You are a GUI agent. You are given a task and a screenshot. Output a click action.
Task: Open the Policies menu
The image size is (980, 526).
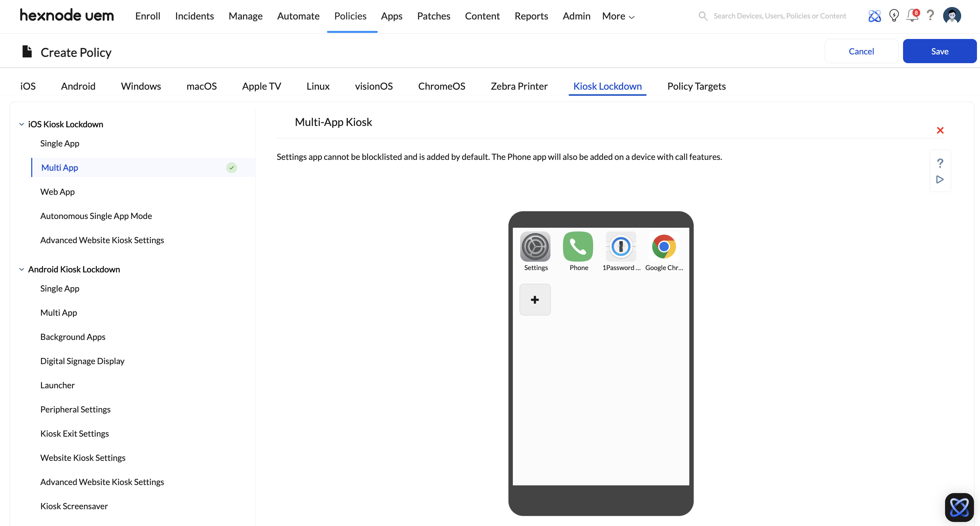pyautogui.click(x=351, y=16)
